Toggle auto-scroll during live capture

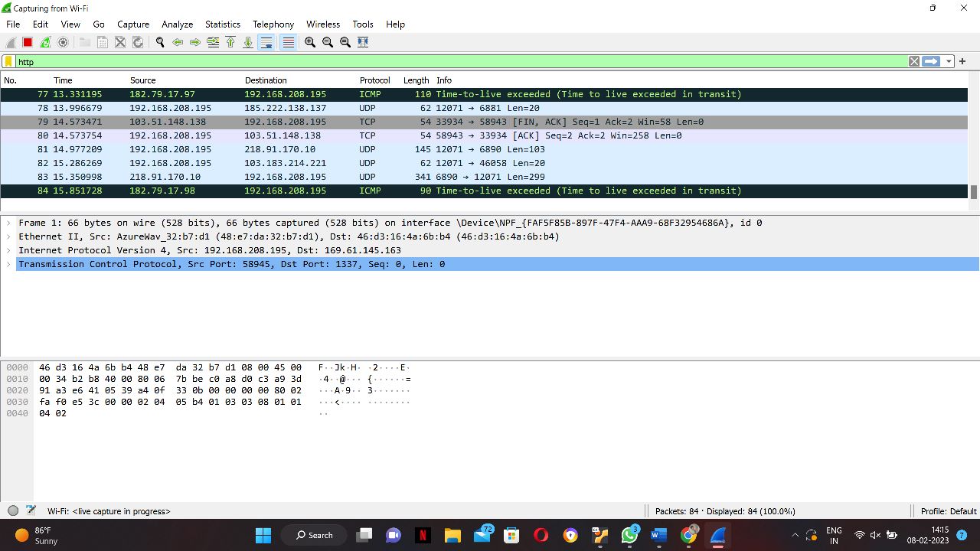pos(266,41)
